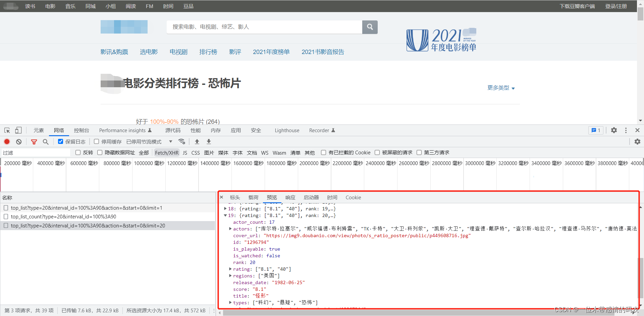Select the top_list limit=1 request row
This screenshot has width=644, height=316.
pyautogui.click(x=108, y=208)
